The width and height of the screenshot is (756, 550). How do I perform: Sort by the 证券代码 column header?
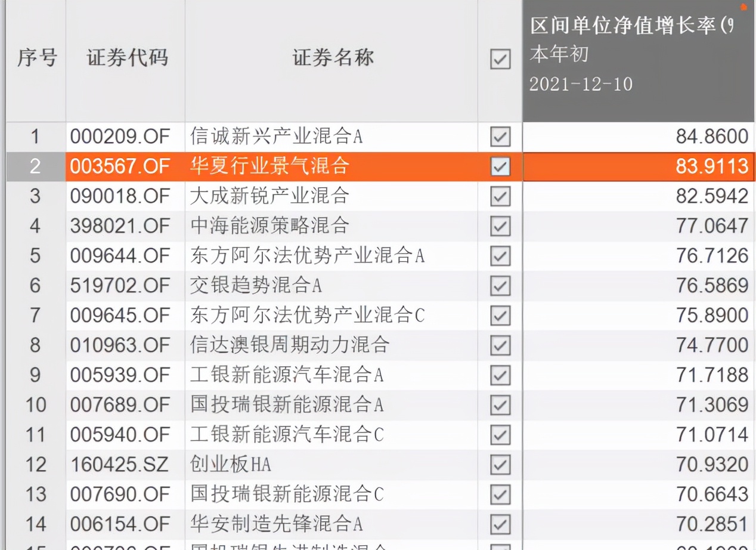(127, 58)
